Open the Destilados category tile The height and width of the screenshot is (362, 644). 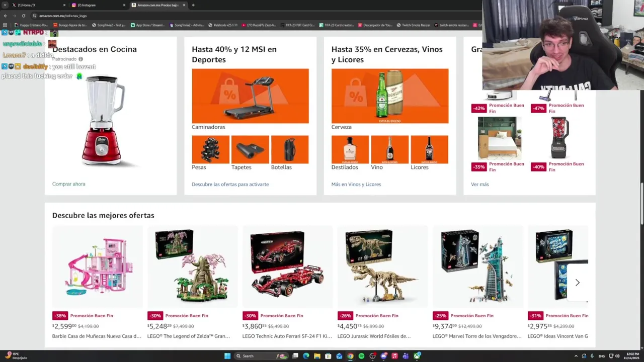[x=350, y=149]
